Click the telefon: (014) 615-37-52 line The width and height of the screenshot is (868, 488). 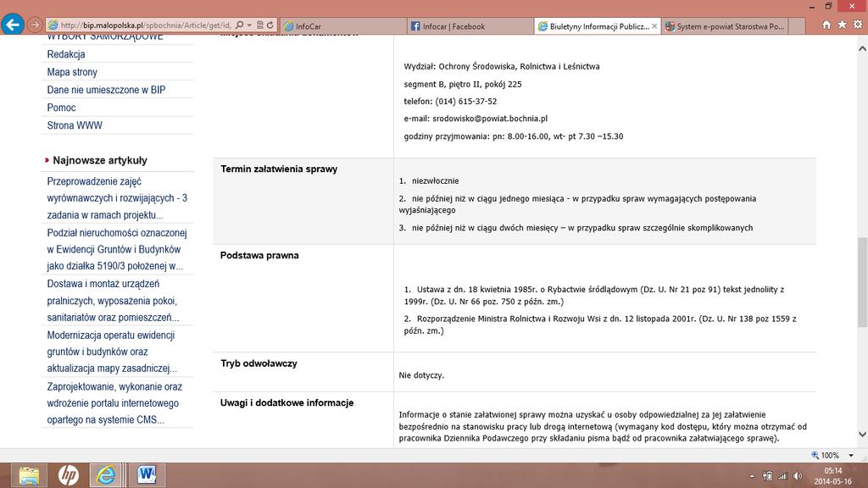click(450, 102)
